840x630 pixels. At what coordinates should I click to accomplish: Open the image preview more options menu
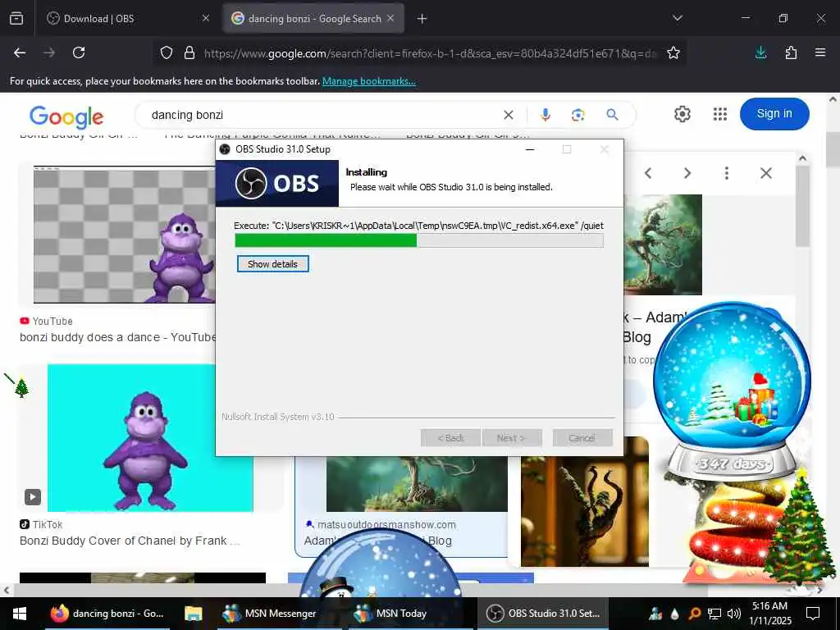[x=727, y=173]
